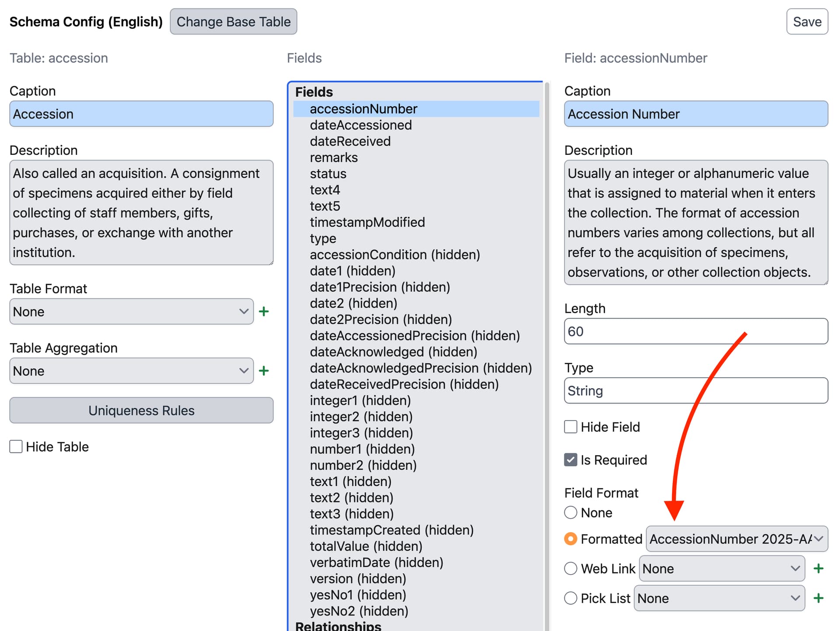Open the Uniqueness Rules dialog
Viewport: 840px width, 631px height.
coord(141,410)
